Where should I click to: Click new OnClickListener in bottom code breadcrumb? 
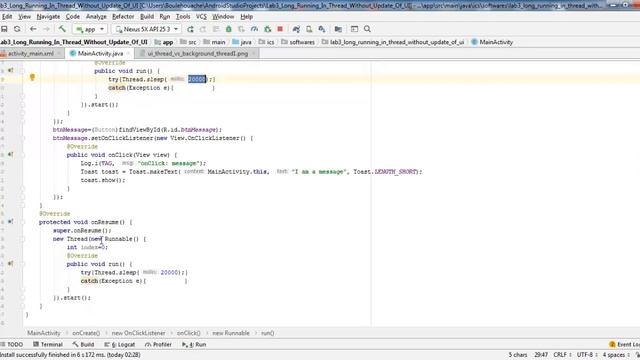[x=139, y=333]
